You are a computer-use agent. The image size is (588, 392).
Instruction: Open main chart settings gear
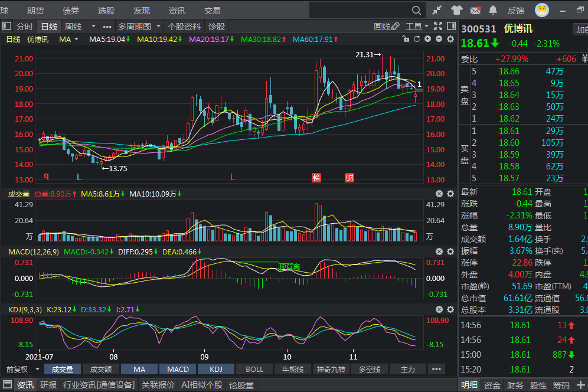click(450, 39)
